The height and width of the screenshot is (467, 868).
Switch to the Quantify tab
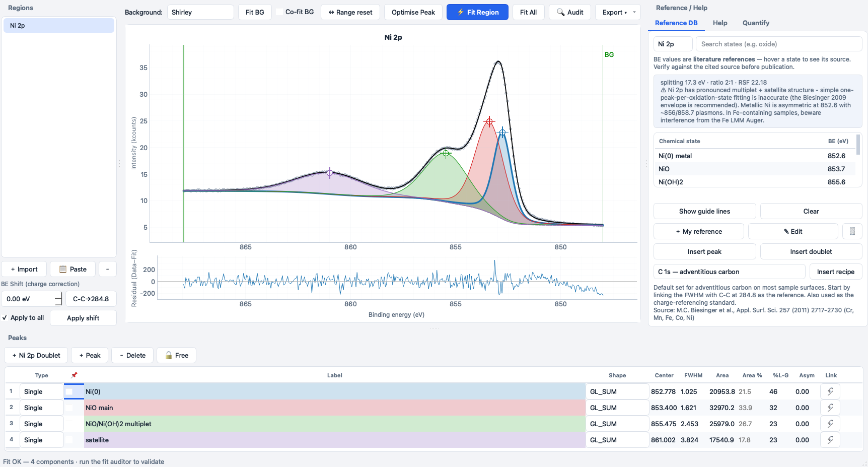coord(756,23)
